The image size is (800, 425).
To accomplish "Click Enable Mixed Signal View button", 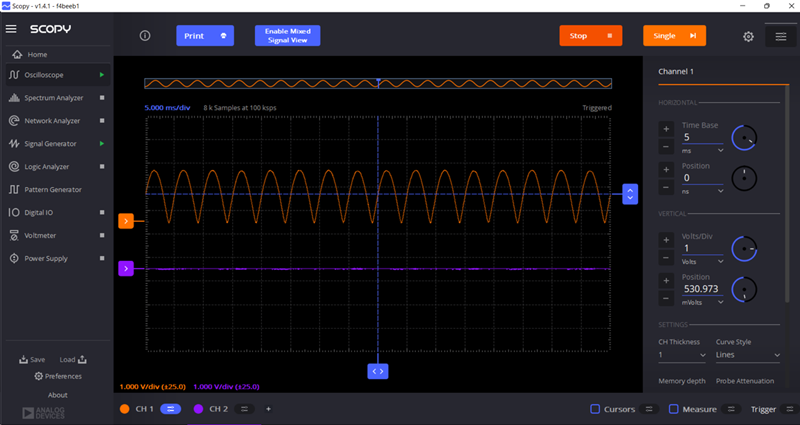I will [x=287, y=36].
